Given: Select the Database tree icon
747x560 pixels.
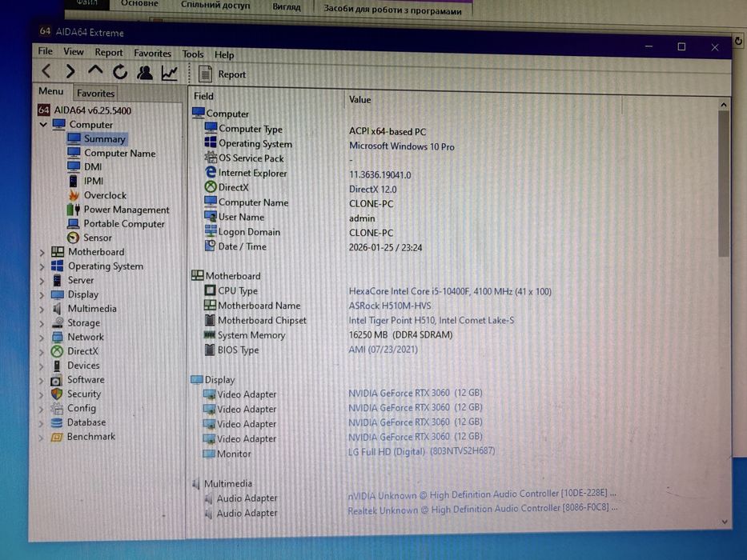Looking at the screenshot, I should (x=56, y=422).
